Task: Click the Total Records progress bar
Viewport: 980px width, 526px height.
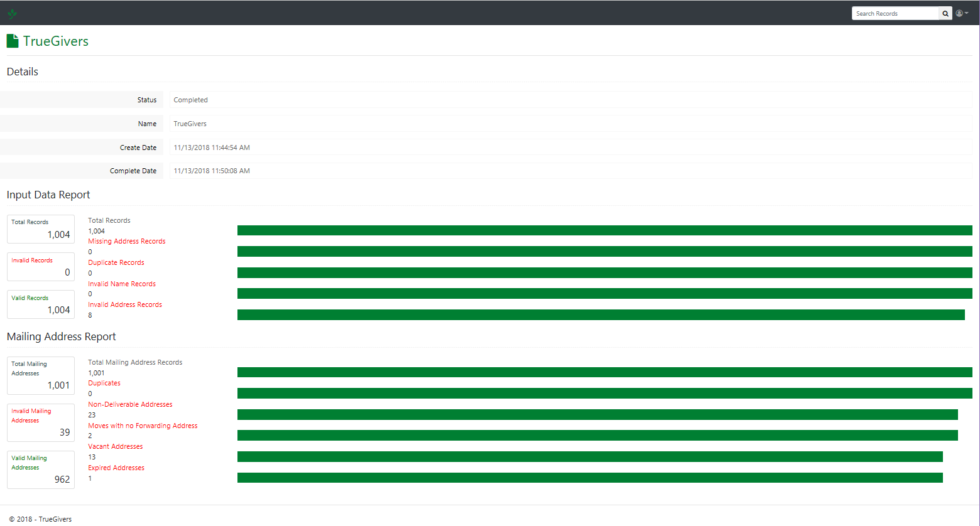Action: pos(605,230)
